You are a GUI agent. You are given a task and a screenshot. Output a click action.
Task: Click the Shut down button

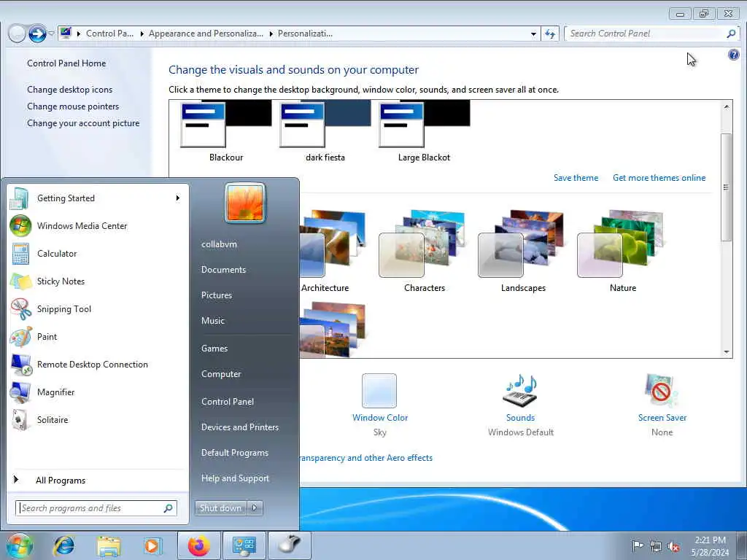point(220,507)
